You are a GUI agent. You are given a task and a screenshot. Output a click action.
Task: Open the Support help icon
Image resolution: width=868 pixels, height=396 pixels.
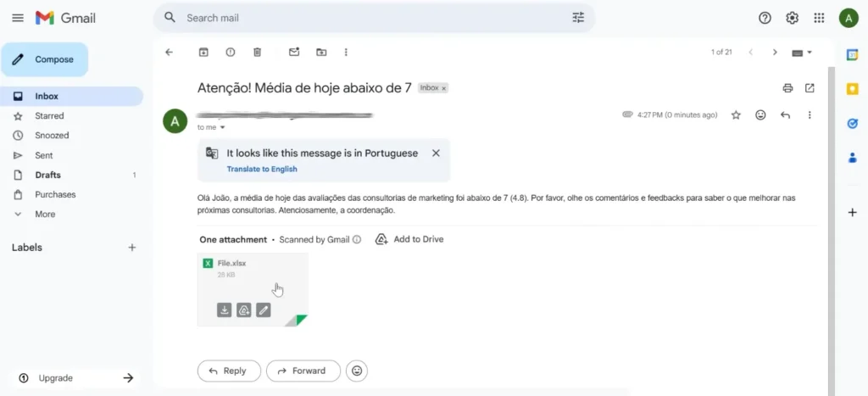point(765,18)
